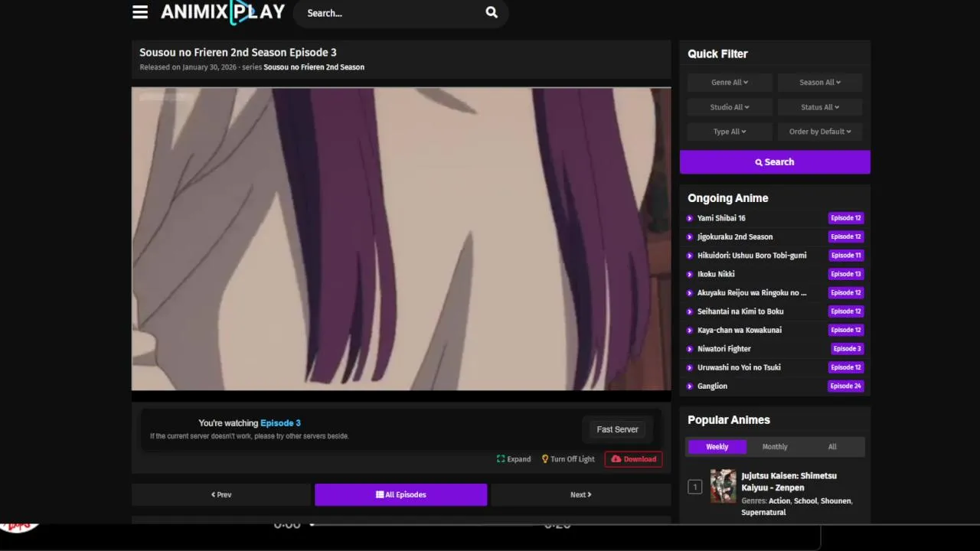
Task: Switch to the All popular tab
Action: point(832,447)
